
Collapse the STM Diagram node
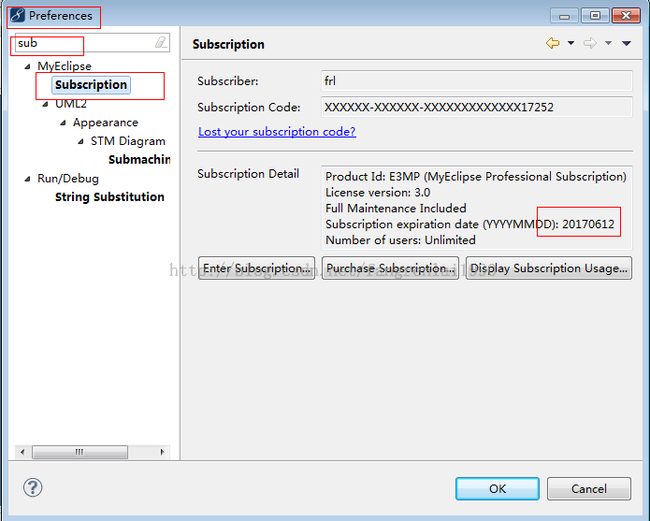point(81,141)
